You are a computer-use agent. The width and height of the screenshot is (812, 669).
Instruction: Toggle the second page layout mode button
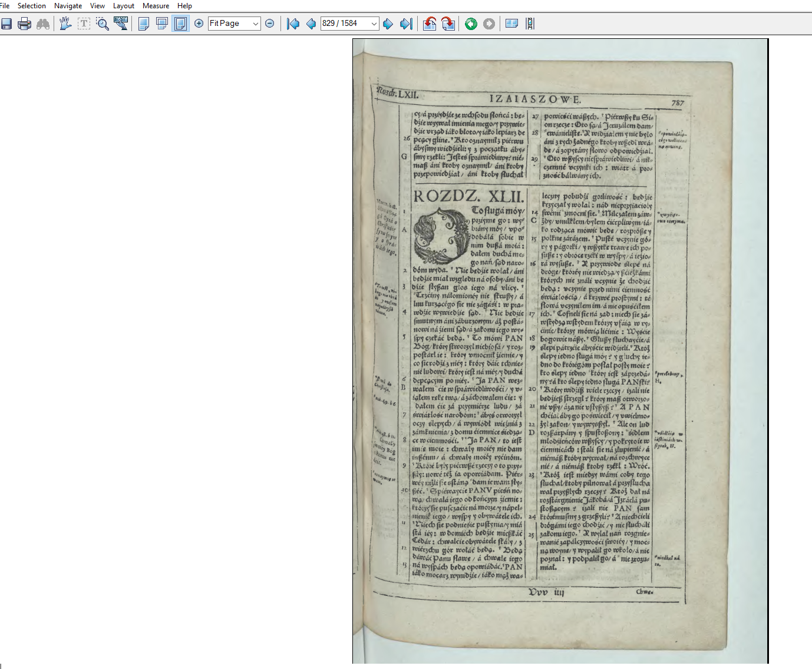click(162, 24)
